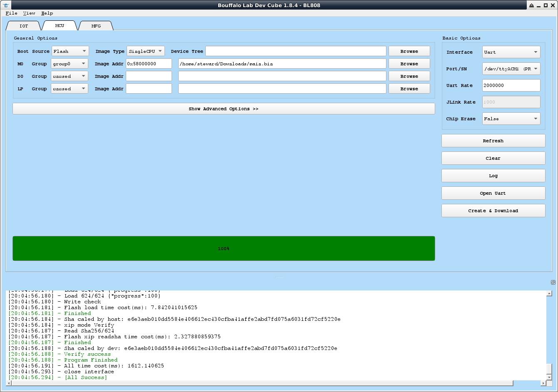Click the LP image path field
Screen dimensions: 558x392
tap(282, 89)
